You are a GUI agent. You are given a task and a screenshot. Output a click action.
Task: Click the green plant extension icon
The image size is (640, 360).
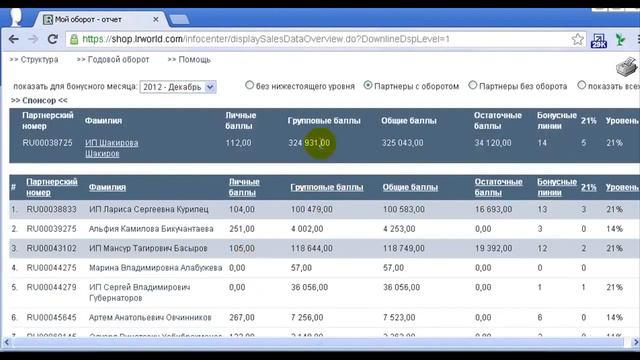point(620,40)
